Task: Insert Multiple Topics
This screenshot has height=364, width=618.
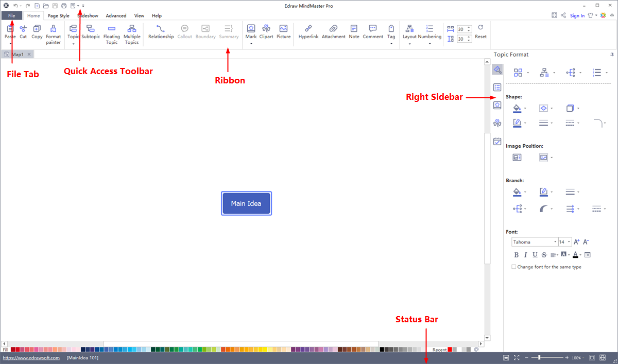Action: point(132,34)
